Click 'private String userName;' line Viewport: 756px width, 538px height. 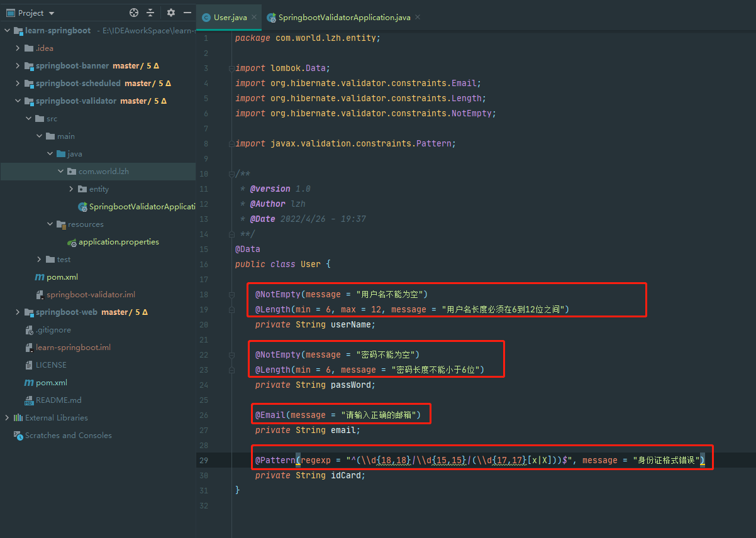coord(315,325)
